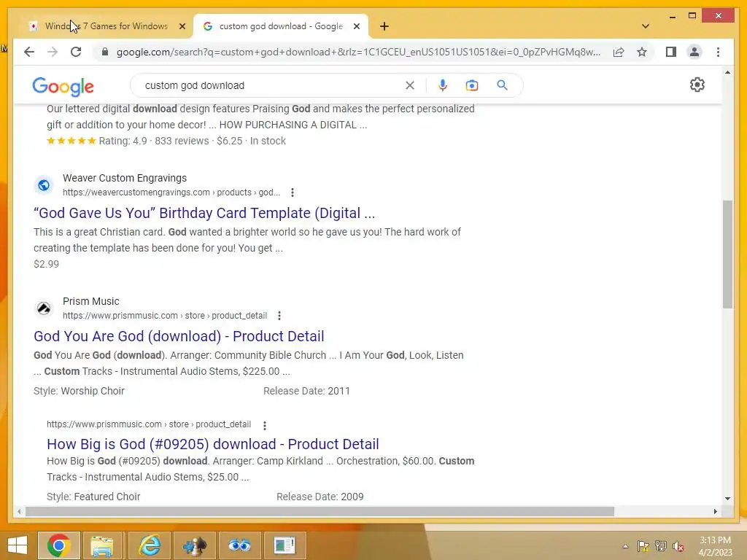Image resolution: width=747 pixels, height=560 pixels.
Task: Click the Prism Music site favicon
Action: pyautogui.click(x=44, y=308)
